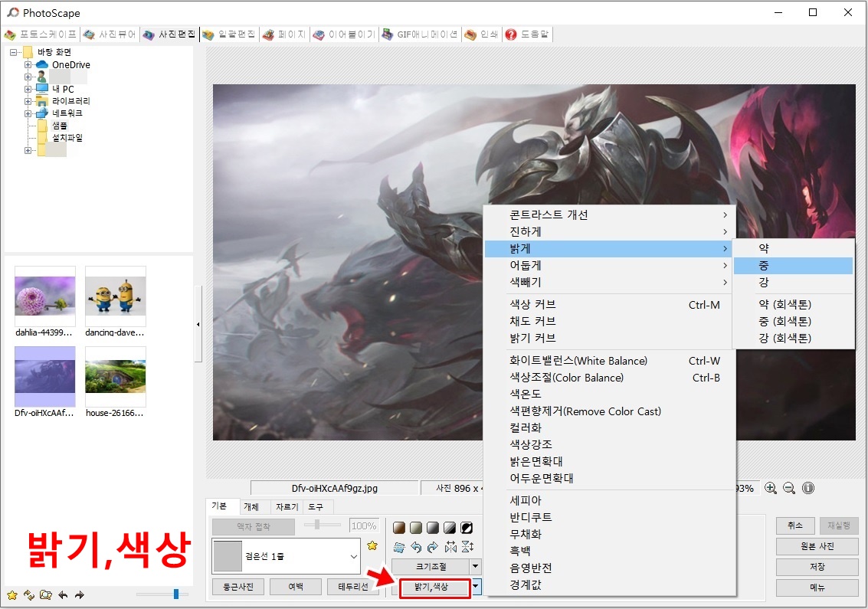
Task: Apply the black and white diagonal filter icon
Action: pos(450,528)
